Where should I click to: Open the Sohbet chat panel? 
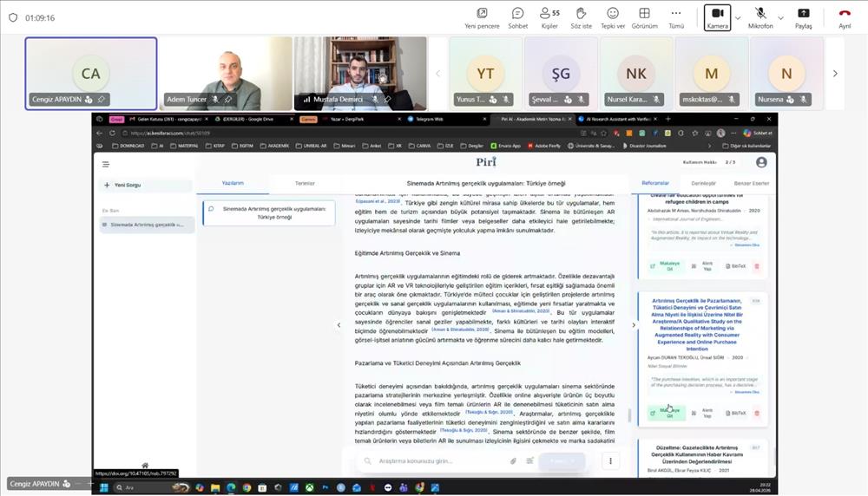tap(517, 14)
